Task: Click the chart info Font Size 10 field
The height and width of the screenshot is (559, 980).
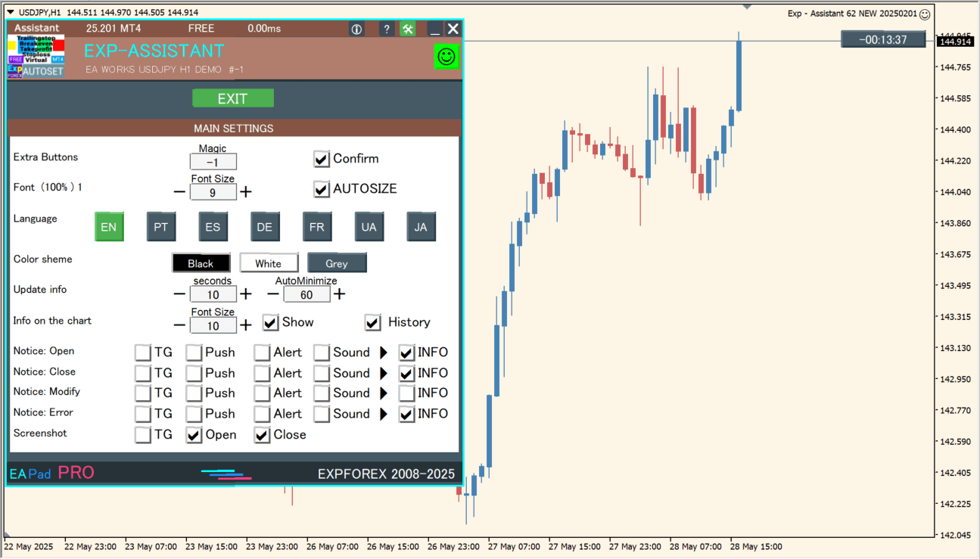Action: click(x=213, y=325)
